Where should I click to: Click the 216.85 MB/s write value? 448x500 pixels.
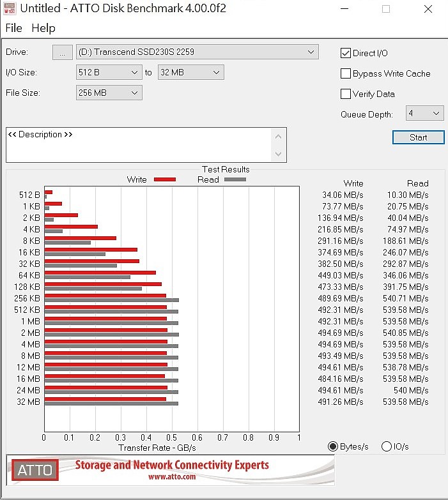(x=341, y=229)
